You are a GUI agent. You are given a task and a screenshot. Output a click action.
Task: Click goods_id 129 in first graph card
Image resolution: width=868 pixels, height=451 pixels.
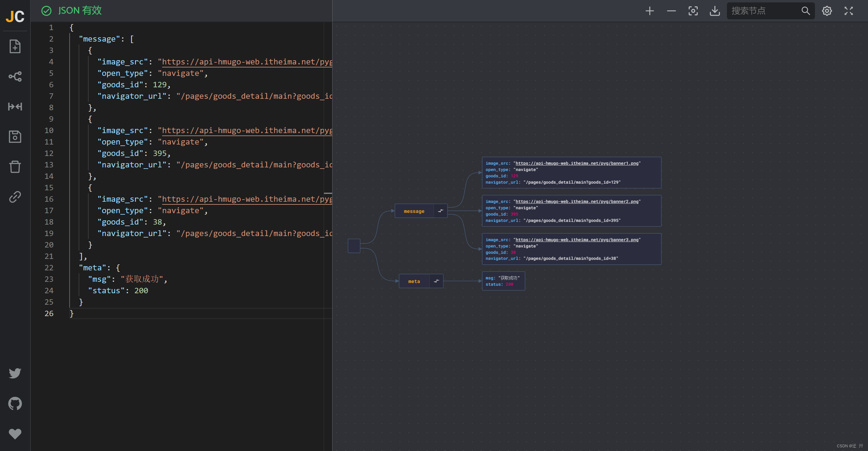point(514,176)
